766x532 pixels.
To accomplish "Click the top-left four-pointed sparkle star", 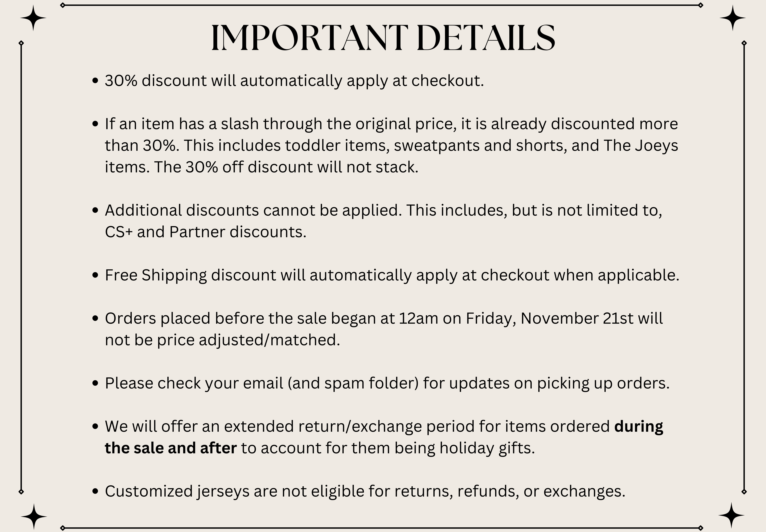I will click(x=33, y=18).
